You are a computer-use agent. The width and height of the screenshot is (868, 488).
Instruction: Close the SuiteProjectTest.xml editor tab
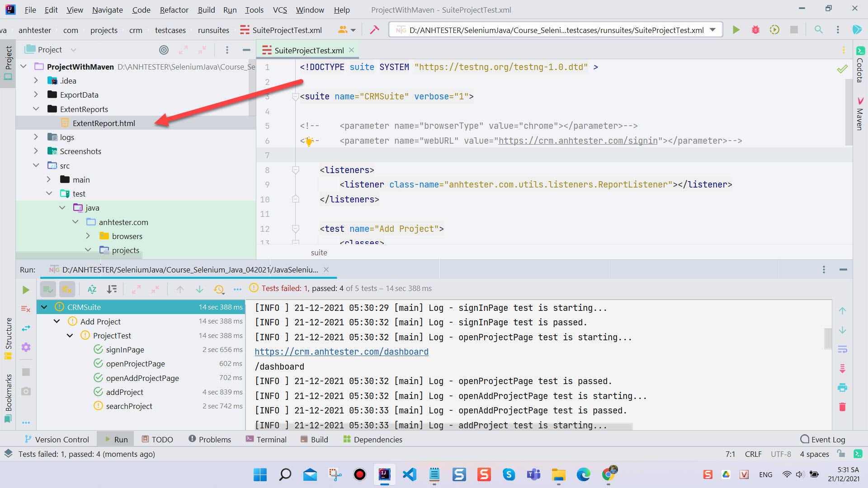[x=351, y=50]
